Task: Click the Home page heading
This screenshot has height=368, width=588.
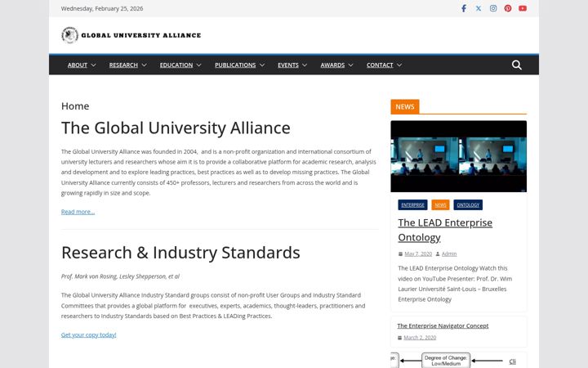Action: tap(75, 105)
